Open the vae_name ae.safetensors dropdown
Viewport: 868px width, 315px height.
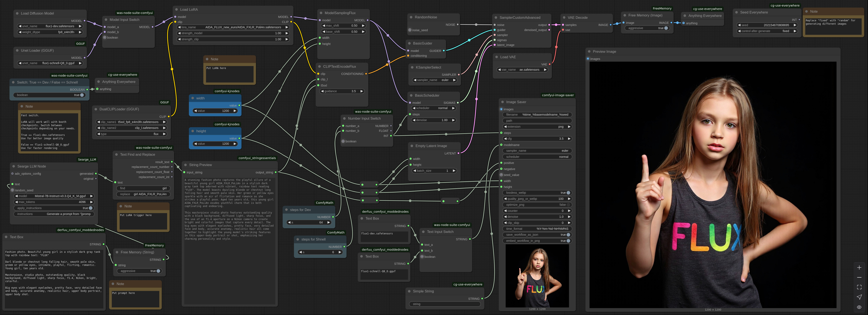coord(522,70)
